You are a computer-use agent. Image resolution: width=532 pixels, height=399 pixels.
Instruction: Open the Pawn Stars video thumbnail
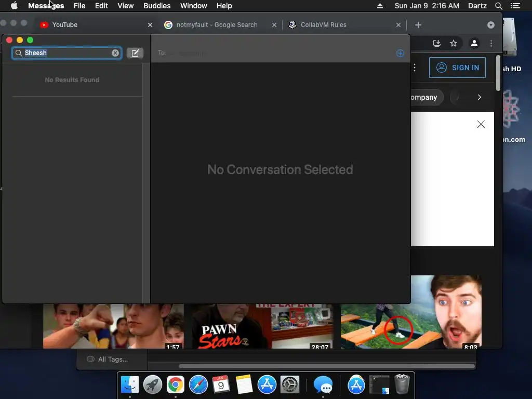coord(262,326)
